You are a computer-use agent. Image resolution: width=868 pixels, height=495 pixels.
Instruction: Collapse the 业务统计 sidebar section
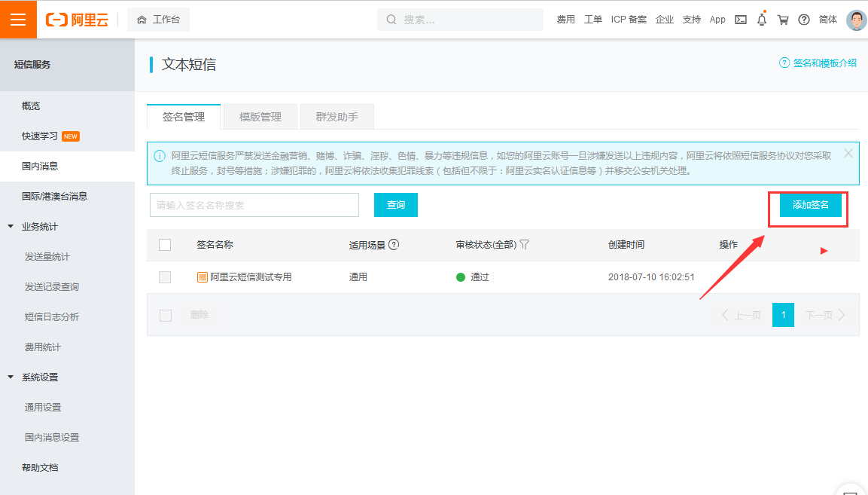(11, 227)
